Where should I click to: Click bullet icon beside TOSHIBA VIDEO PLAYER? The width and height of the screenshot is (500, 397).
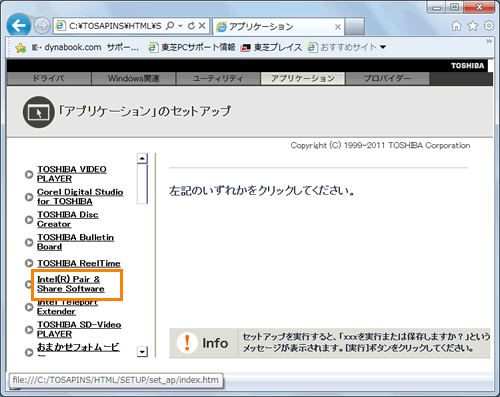(29, 174)
